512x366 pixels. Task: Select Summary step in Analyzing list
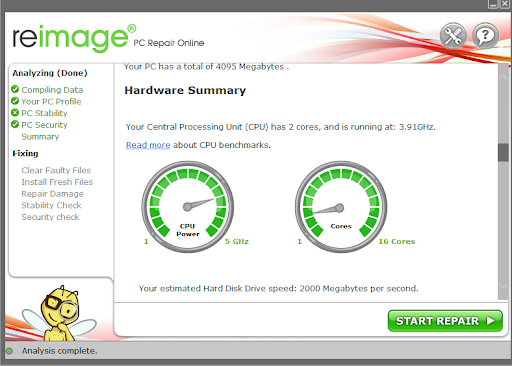click(x=40, y=137)
